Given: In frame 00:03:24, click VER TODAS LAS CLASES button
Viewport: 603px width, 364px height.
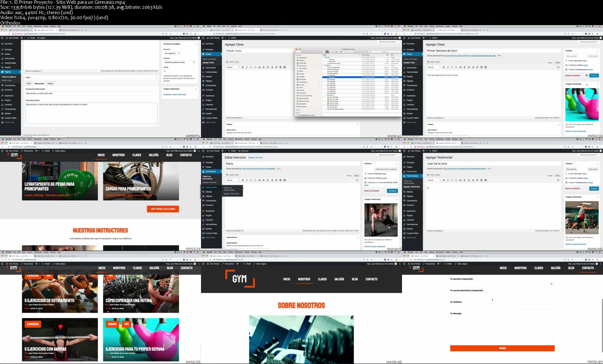Looking at the screenshot, I should 163,209.
